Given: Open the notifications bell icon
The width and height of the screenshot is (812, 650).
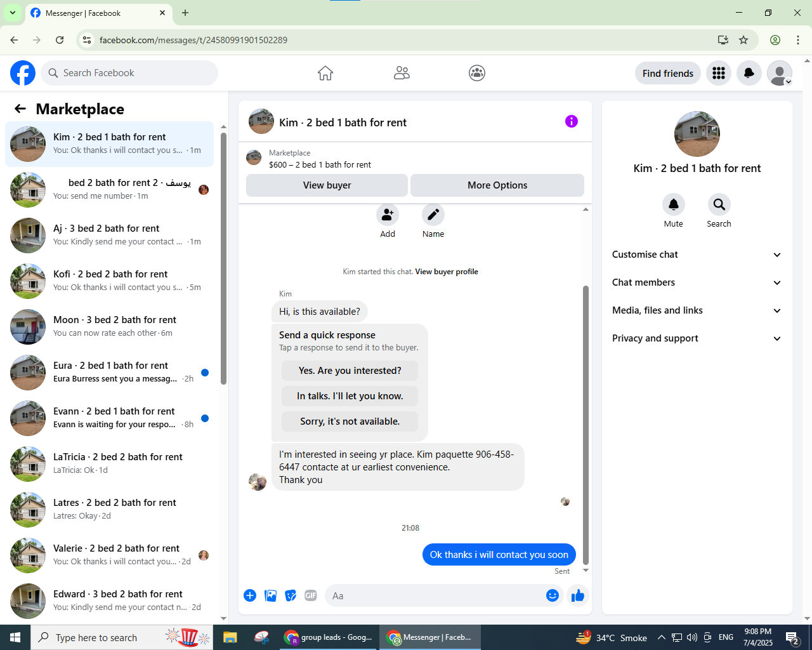Looking at the screenshot, I should 749,73.
